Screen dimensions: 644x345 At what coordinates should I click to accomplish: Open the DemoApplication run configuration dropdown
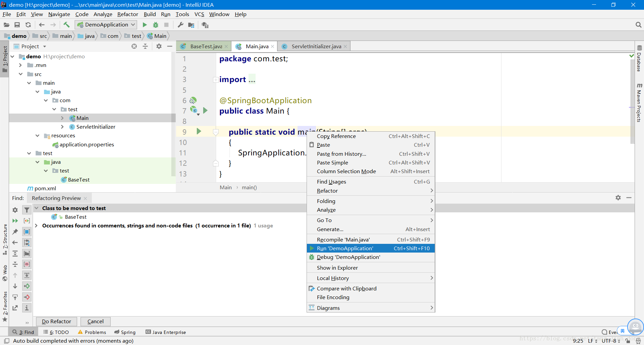(x=106, y=25)
